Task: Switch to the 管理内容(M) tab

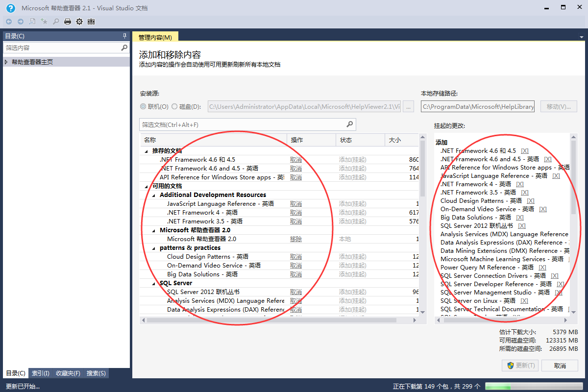Action: pyautogui.click(x=155, y=37)
